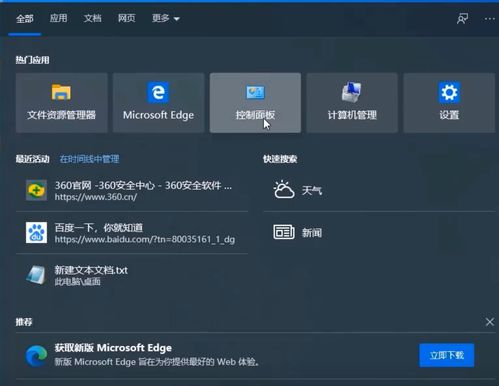Viewport: 499px width, 386px height.
Task: Open the feedback person icon at top right
Action: click(x=462, y=19)
